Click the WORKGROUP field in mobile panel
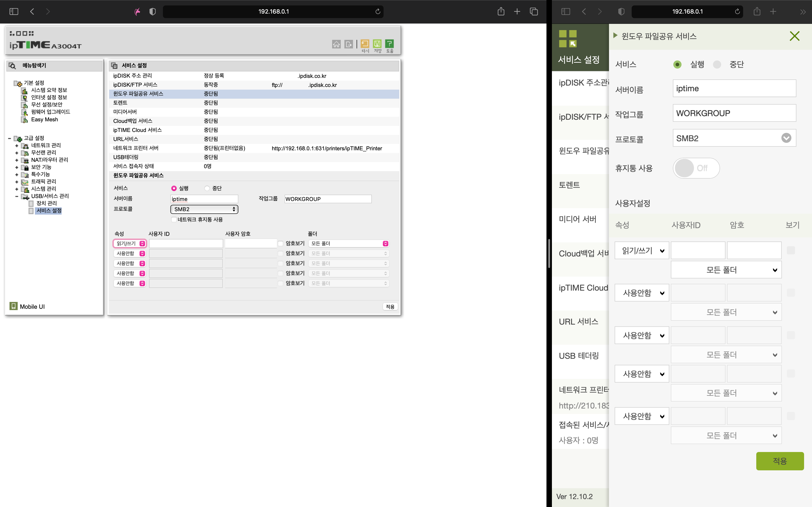 click(x=734, y=113)
